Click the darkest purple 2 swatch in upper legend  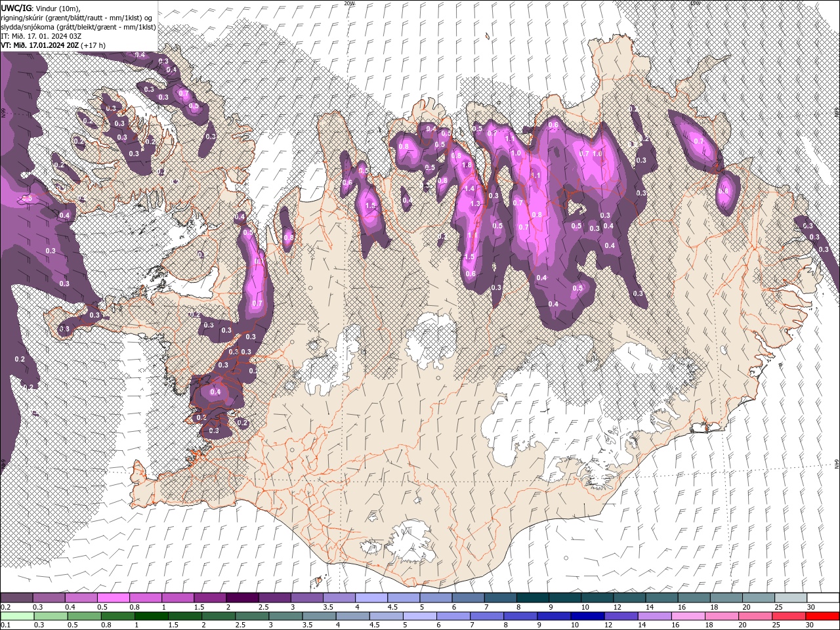pos(241,598)
